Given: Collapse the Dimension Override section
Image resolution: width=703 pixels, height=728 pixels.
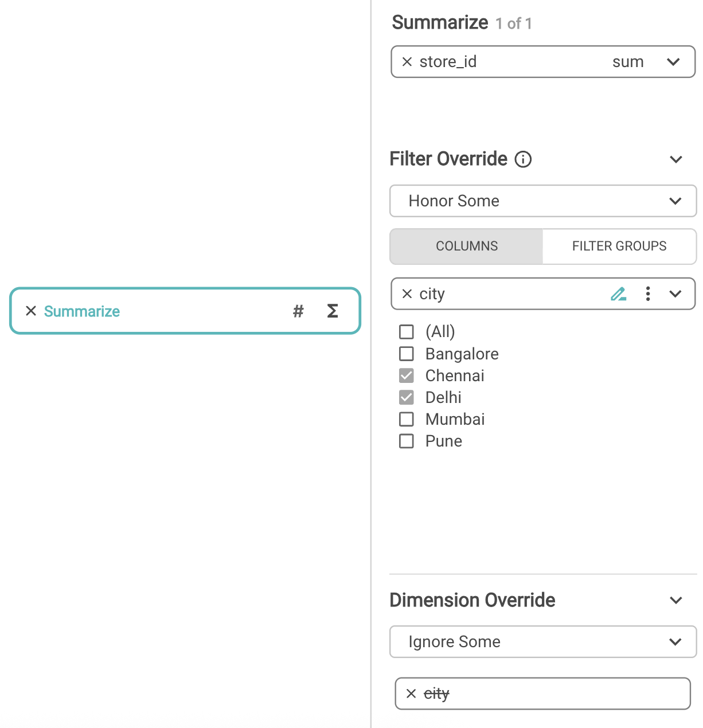Looking at the screenshot, I should 676,600.
